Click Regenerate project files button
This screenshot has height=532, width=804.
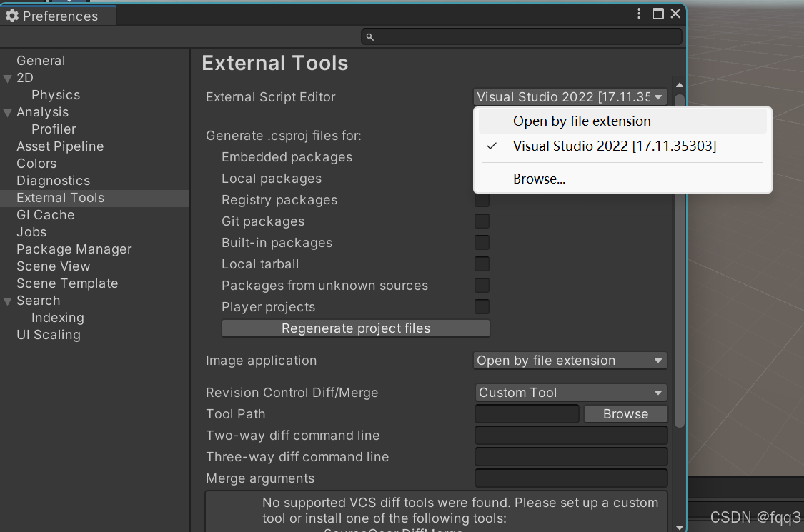(356, 328)
